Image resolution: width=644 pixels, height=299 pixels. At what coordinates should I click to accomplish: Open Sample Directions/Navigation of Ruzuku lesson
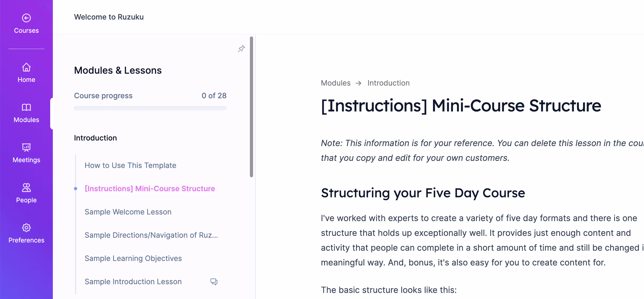pos(151,235)
